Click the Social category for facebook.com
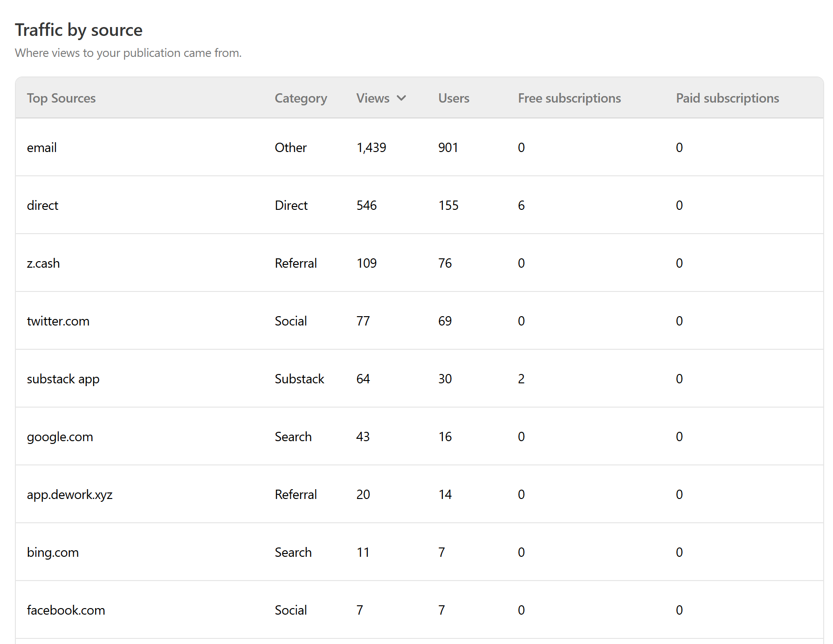833x644 pixels. coord(290,610)
